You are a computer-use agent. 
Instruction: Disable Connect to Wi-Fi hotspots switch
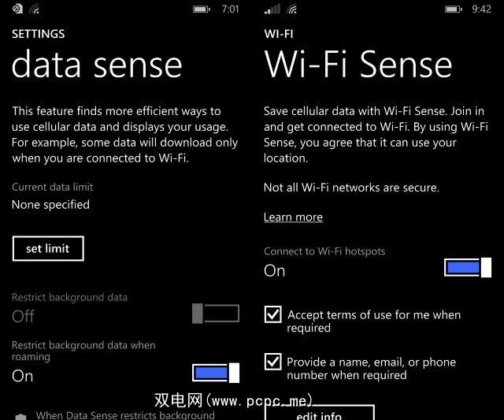(468, 268)
